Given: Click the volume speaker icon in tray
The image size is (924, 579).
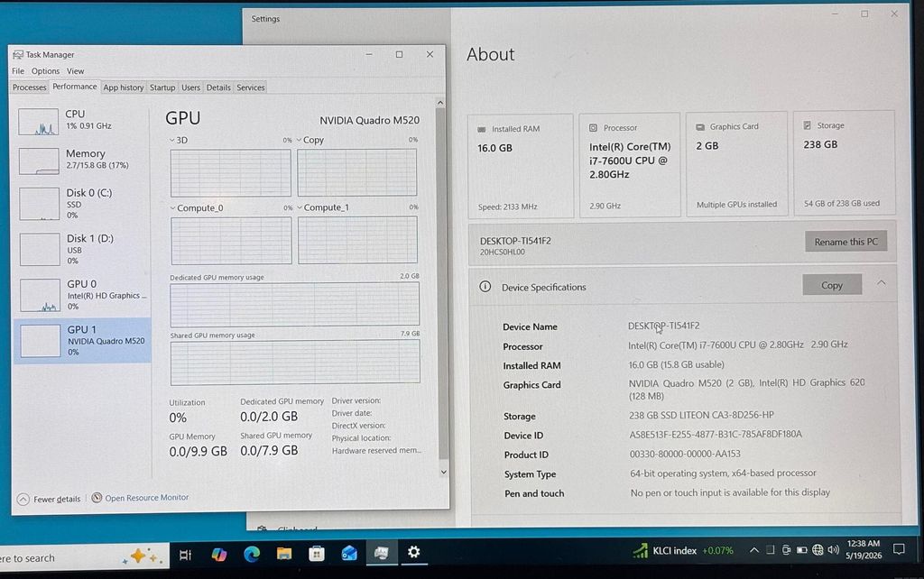Looking at the screenshot, I should (833, 549).
